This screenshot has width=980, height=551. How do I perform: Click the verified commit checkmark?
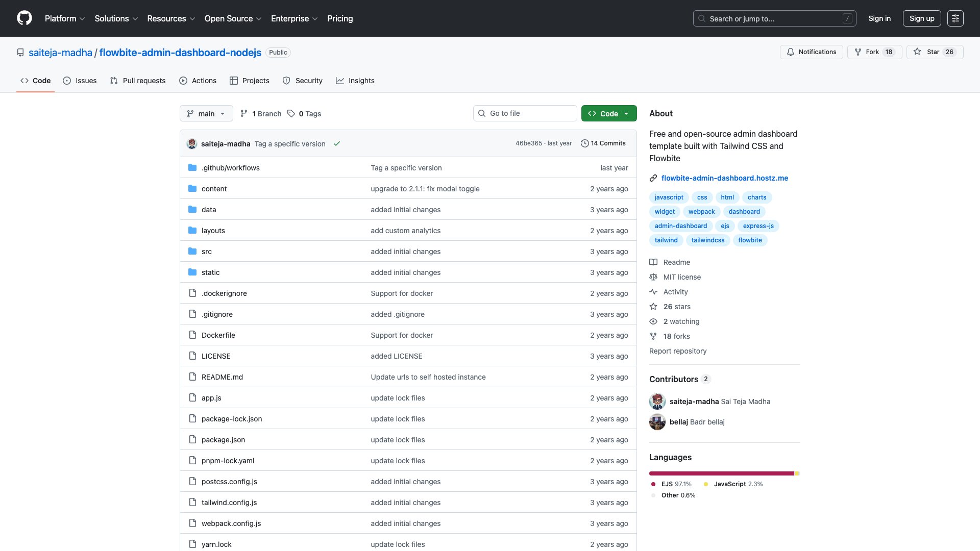pos(337,144)
